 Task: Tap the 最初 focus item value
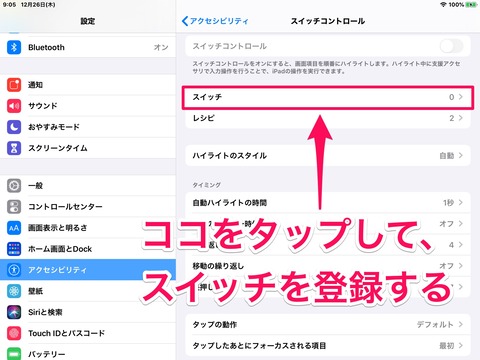pyautogui.click(x=447, y=346)
